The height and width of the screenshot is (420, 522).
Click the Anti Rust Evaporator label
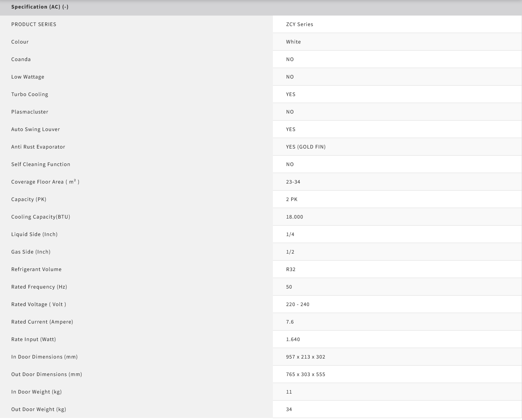pos(38,147)
